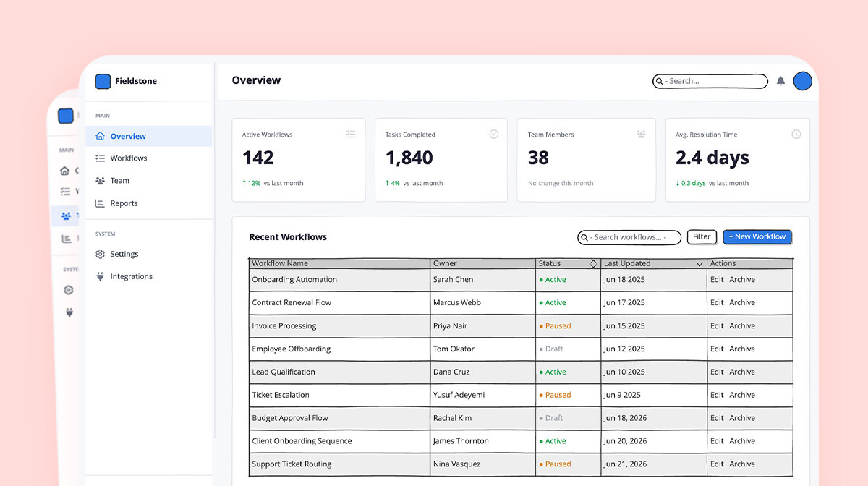Click the Workflow Name column header
Image resolution: width=868 pixels, height=486 pixels.
(x=339, y=264)
